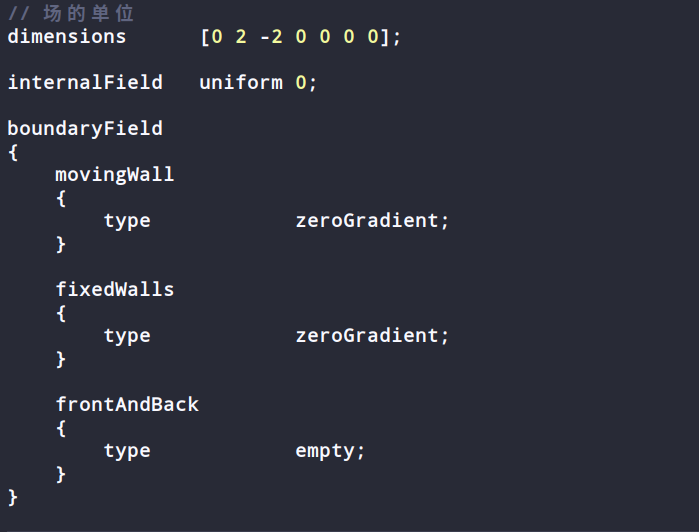Click the closing brace of movingWall block

(61, 244)
